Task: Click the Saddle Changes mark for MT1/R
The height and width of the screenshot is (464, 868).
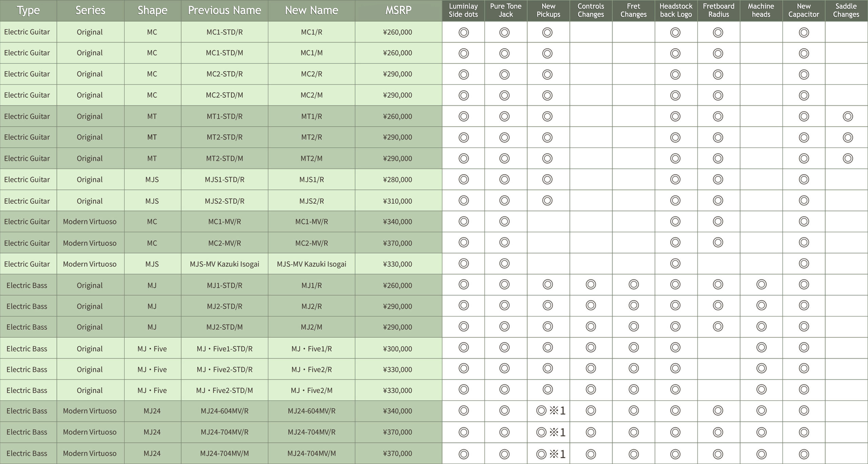Action: tap(847, 116)
